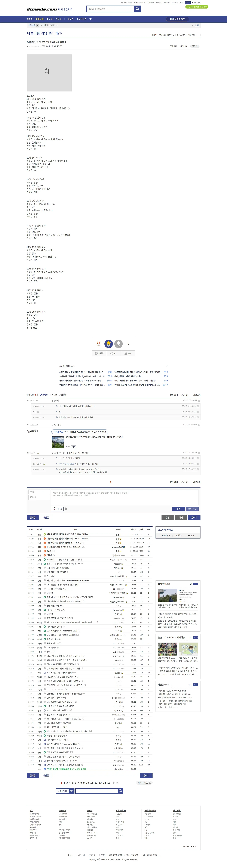Click the bottom board search magnifier button
This screenshot has width=227, height=868.
(120, 791)
